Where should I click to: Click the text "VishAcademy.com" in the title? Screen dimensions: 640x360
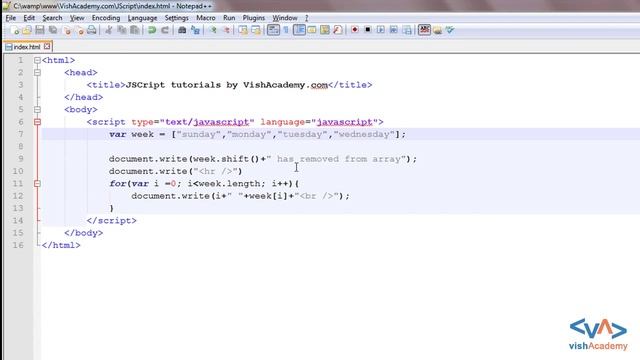click(286, 85)
